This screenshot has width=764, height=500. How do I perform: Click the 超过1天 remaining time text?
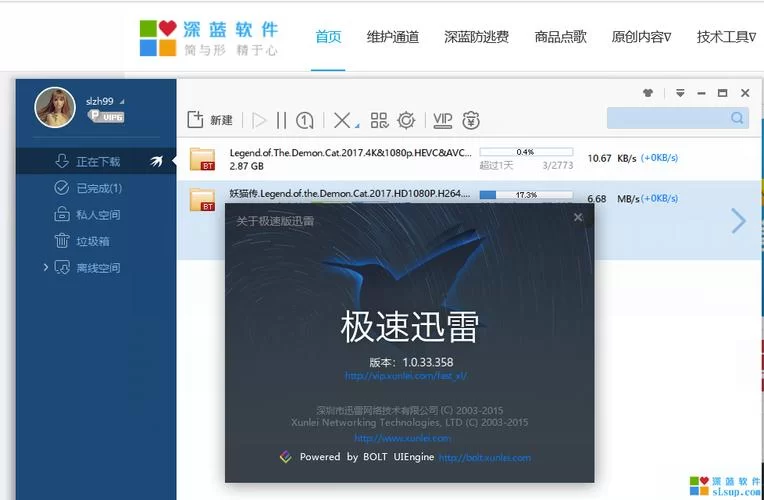click(x=496, y=165)
